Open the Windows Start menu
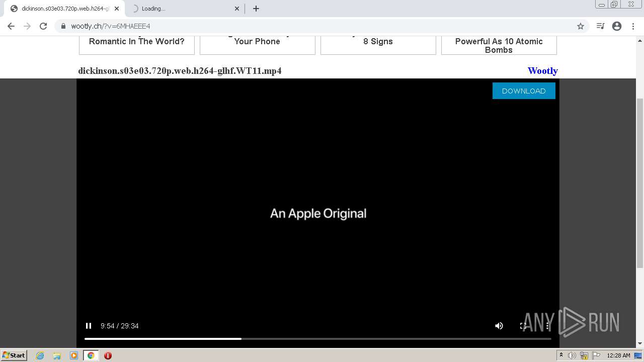644x362 pixels. (x=14, y=355)
